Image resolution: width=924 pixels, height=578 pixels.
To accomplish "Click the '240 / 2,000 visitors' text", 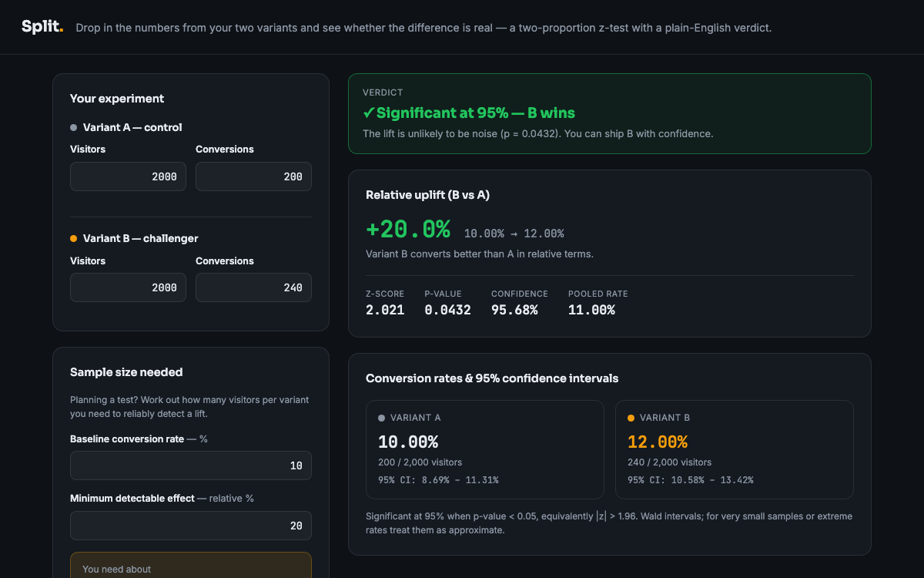I will pos(670,462).
